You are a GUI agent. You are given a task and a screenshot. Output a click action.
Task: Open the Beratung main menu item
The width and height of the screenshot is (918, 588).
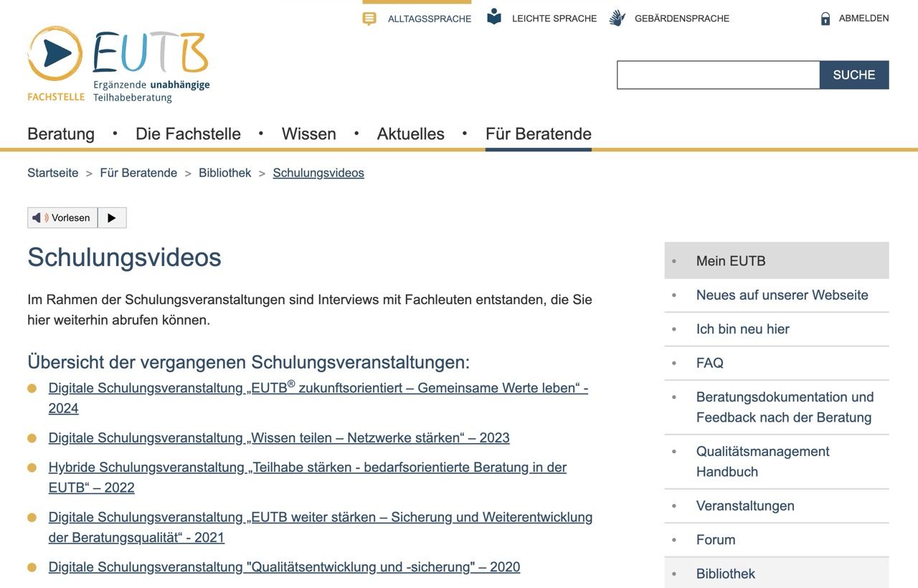(x=61, y=134)
